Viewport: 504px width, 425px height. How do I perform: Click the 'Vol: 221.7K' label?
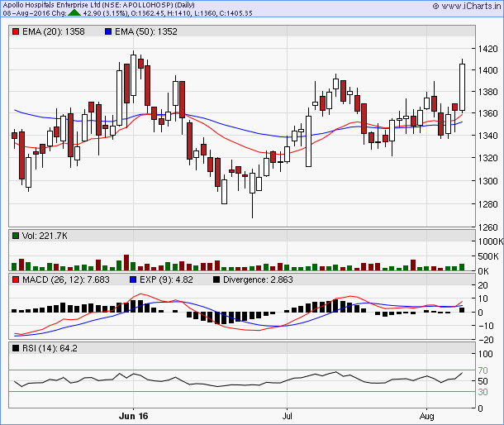pos(45,236)
